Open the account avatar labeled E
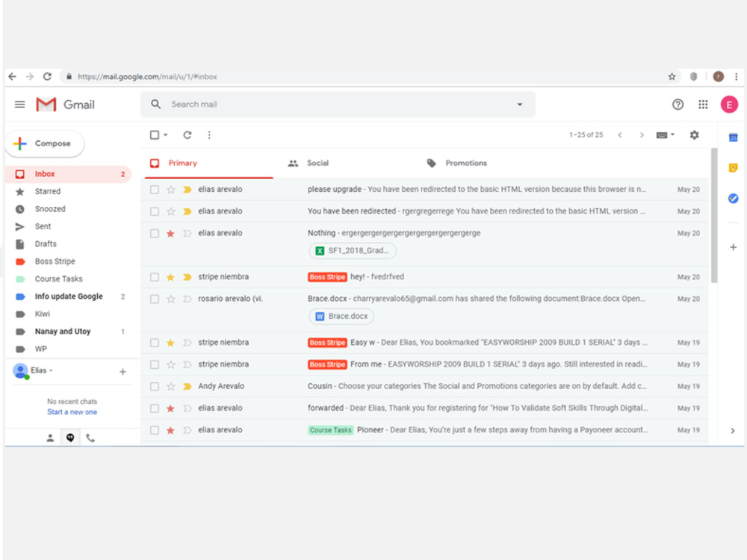 click(x=729, y=105)
